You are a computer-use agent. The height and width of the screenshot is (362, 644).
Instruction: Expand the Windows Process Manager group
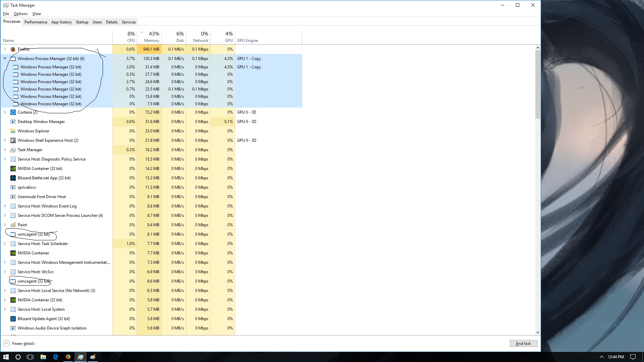pos(5,58)
